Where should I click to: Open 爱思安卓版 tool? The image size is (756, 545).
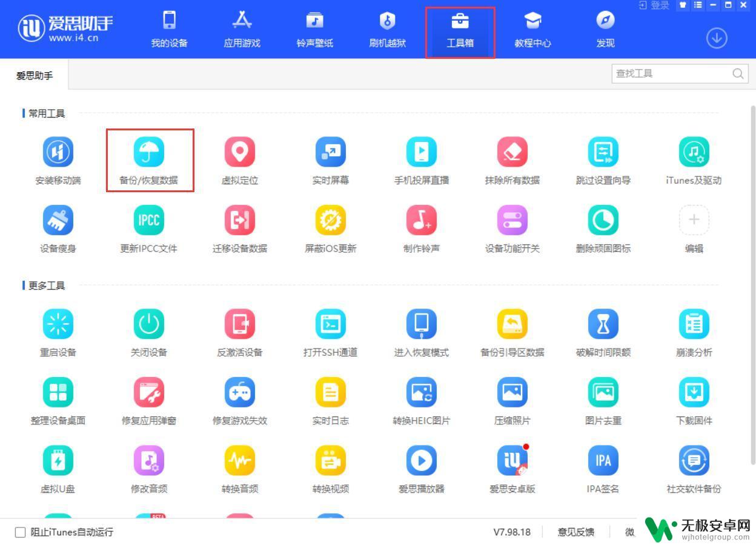coord(512,461)
